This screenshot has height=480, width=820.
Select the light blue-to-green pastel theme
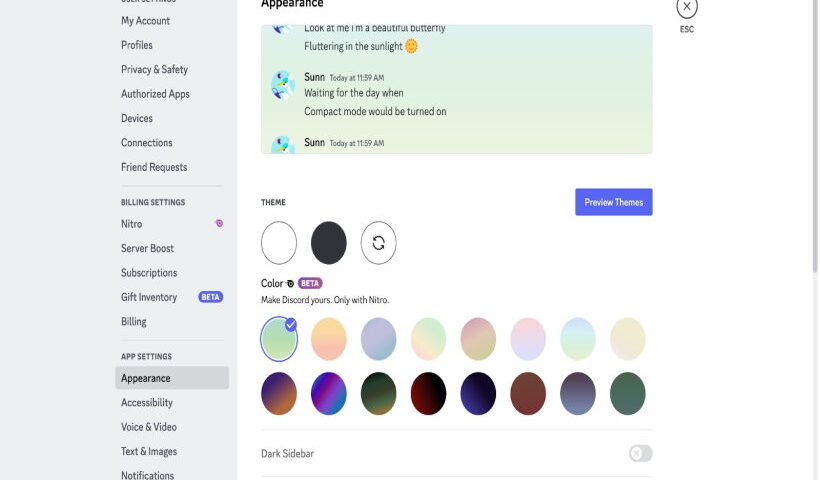click(577, 339)
